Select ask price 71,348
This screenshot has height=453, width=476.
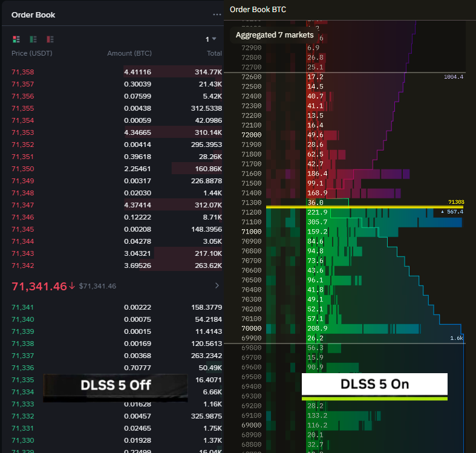pos(23,193)
